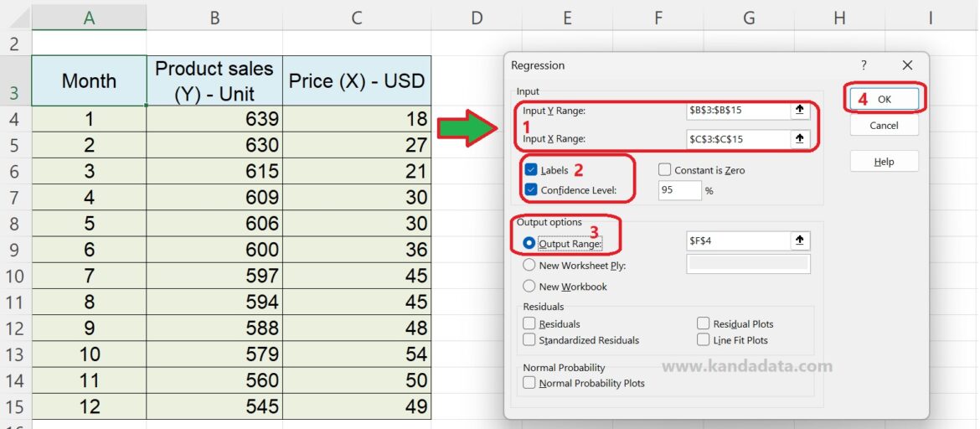Click the cell with value 545
980x429 pixels.
214,406
